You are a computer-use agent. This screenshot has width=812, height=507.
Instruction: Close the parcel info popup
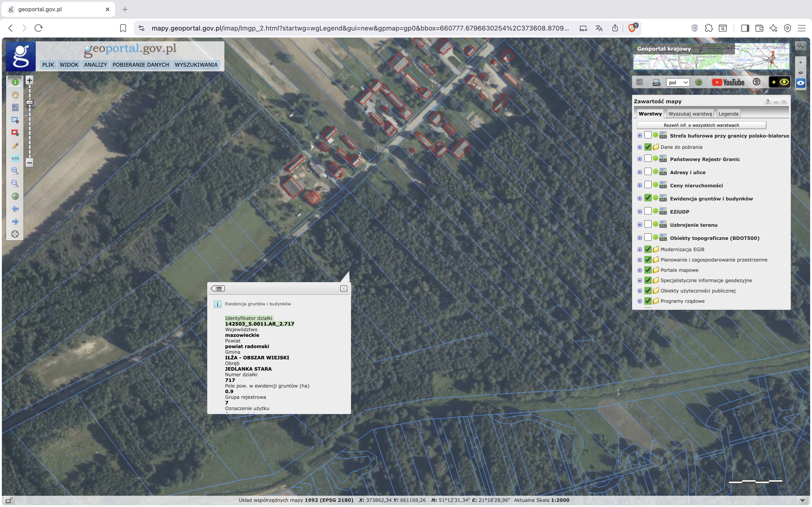point(344,288)
